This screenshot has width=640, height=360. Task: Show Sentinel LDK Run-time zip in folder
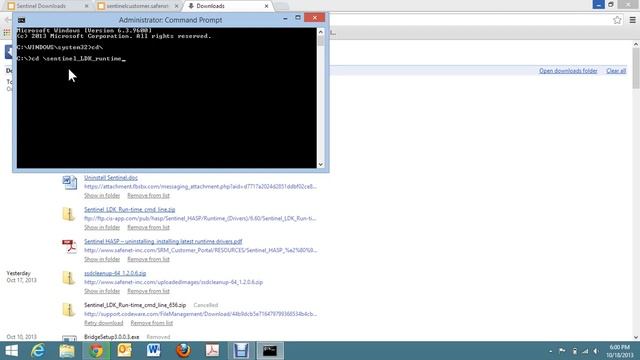pos(102,227)
